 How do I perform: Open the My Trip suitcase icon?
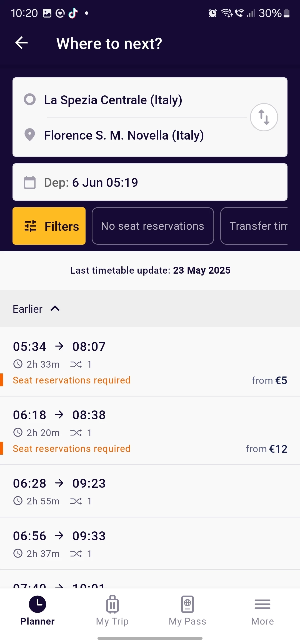click(x=112, y=604)
